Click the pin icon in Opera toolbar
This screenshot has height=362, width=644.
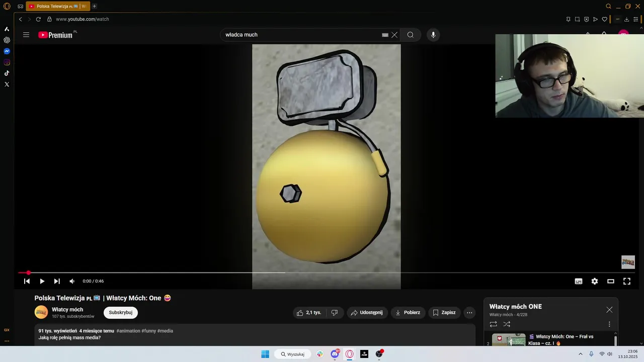point(568,19)
